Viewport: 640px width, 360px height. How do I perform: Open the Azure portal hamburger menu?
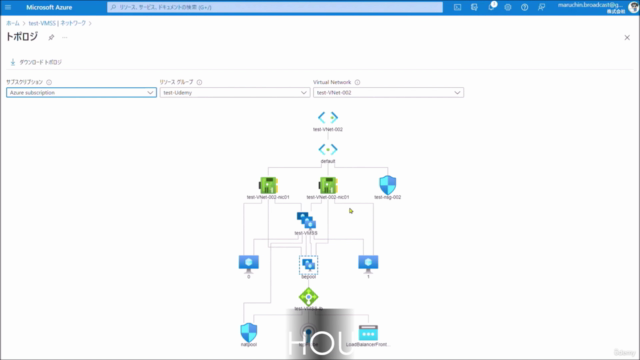8,7
